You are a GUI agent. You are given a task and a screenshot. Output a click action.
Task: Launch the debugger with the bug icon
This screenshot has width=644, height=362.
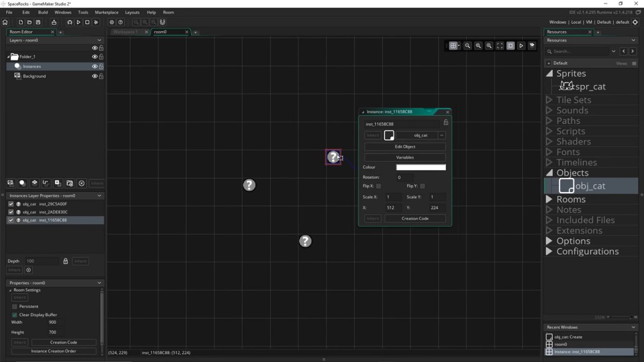click(x=70, y=22)
